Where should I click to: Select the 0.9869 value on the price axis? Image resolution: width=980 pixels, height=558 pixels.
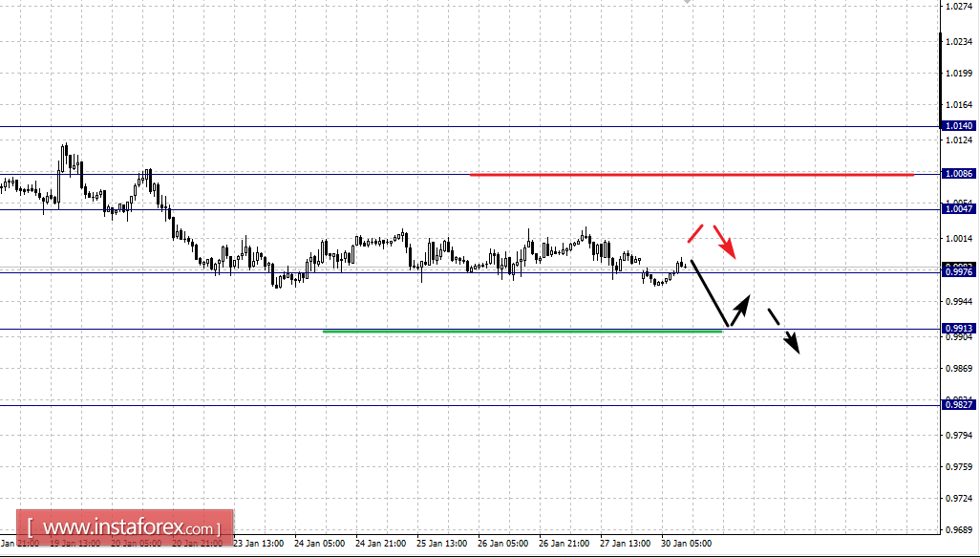tap(959, 368)
